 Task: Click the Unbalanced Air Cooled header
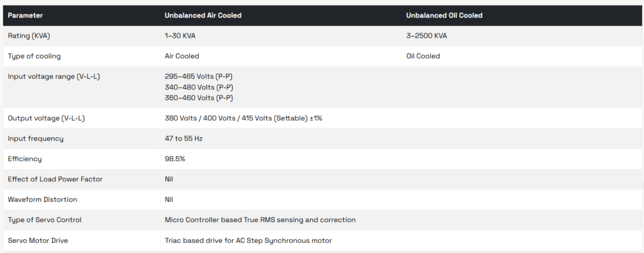click(x=203, y=15)
